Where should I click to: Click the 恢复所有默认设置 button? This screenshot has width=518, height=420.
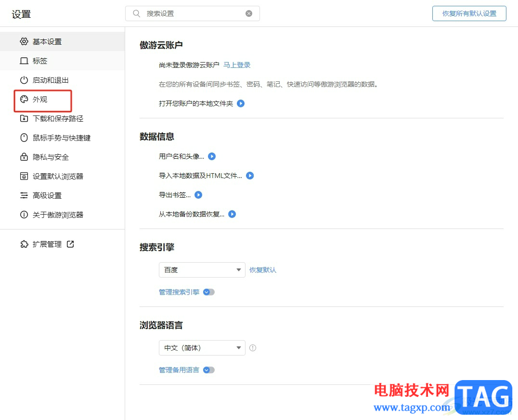468,13
